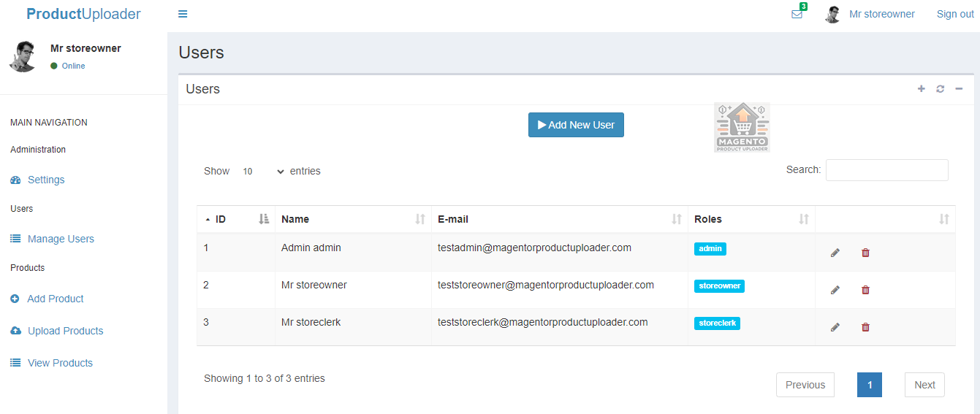Collapse Users panel with minus icon
Viewport: 980px width, 414px height.
coord(959,89)
